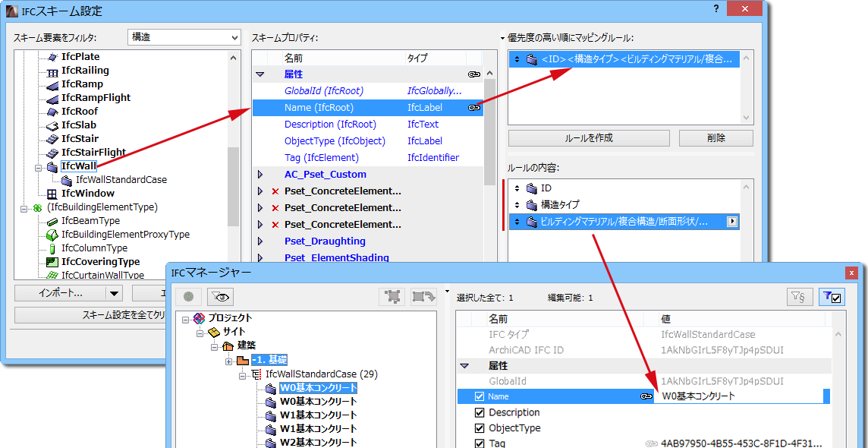
Task: Expand the Pset_Draughting property group
Action: click(261, 242)
